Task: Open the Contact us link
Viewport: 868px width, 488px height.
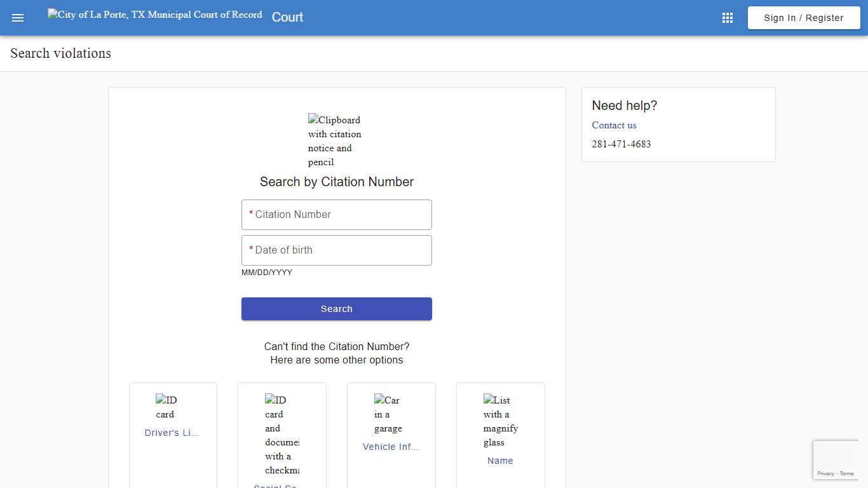Action: pos(614,125)
